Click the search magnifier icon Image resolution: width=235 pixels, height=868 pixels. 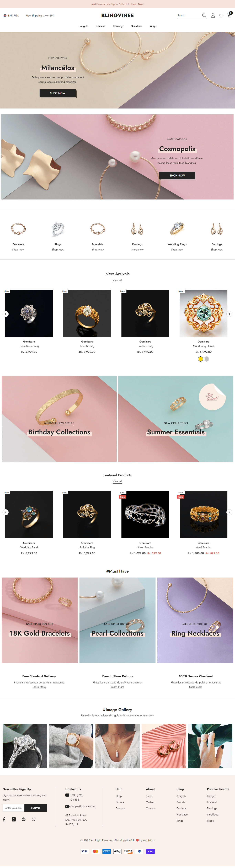pyautogui.click(x=204, y=15)
